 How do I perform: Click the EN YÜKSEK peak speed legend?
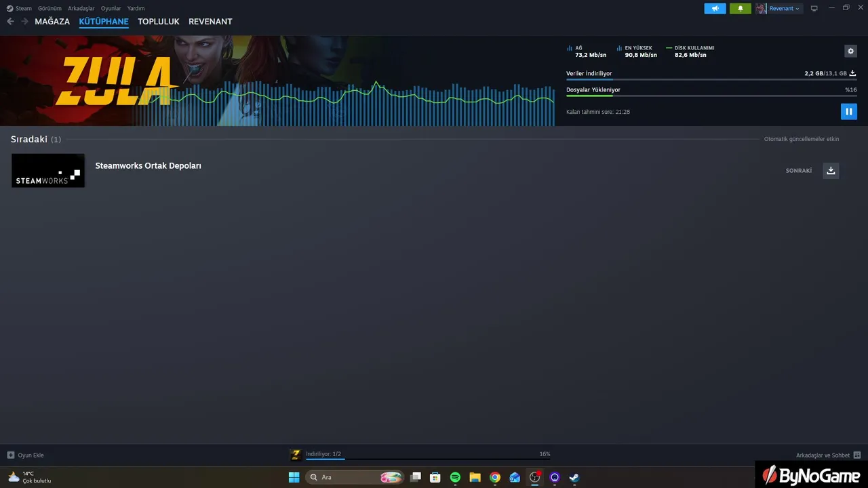pyautogui.click(x=637, y=52)
